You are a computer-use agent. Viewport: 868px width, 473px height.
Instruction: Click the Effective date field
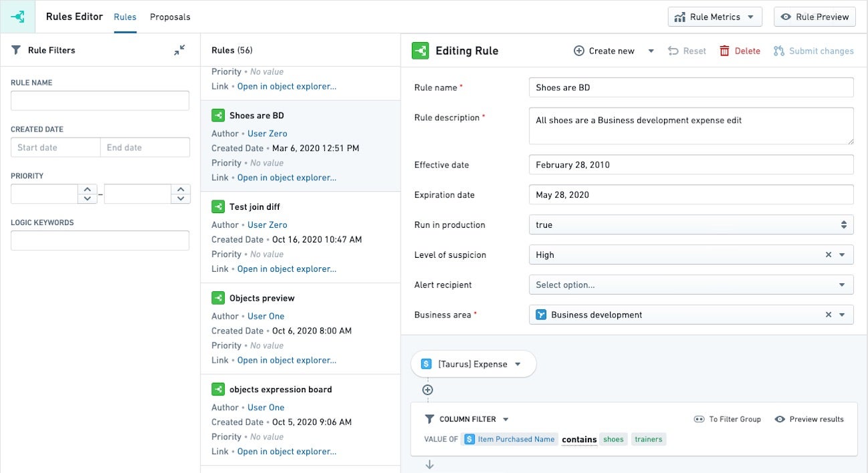coord(691,164)
